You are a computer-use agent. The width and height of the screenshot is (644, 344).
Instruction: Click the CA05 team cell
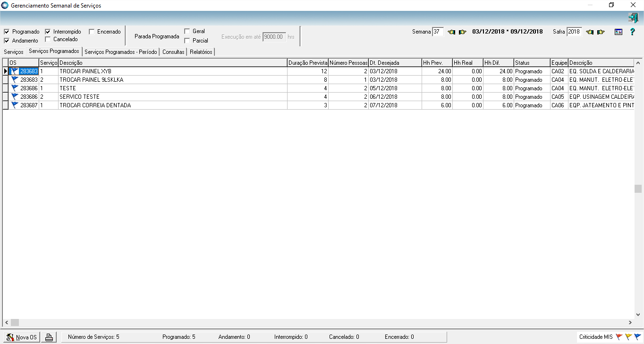[559, 97]
